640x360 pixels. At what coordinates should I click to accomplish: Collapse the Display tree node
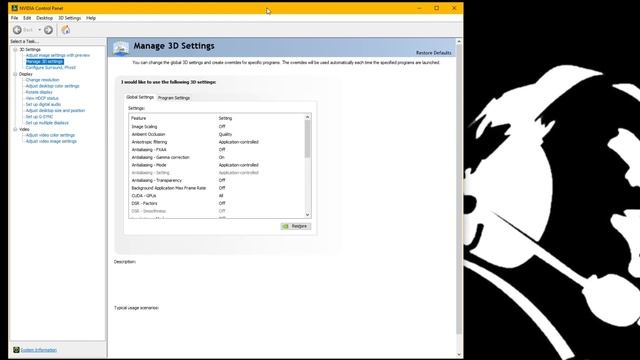pyautogui.click(x=15, y=74)
